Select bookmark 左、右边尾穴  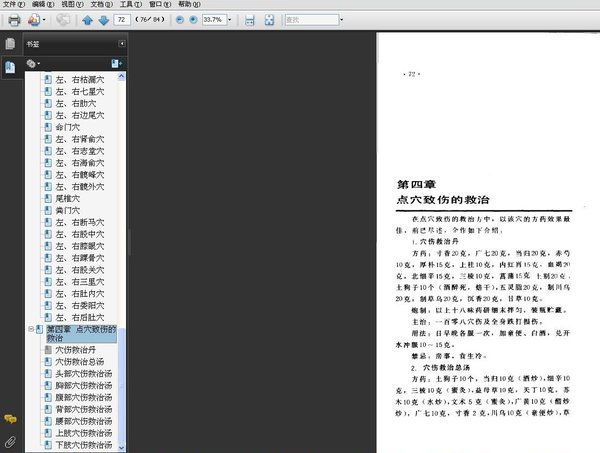click(80, 115)
